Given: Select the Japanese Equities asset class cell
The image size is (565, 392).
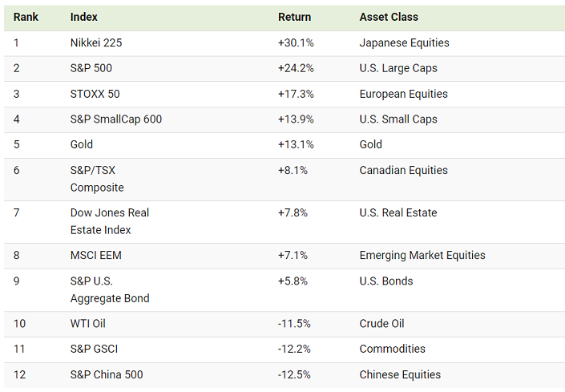Looking at the screenshot, I should coord(404,42).
